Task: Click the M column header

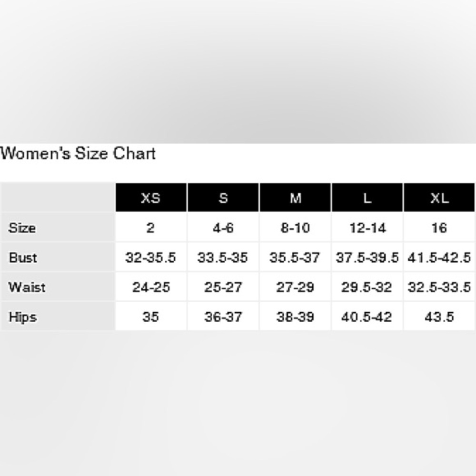Action: point(295,198)
